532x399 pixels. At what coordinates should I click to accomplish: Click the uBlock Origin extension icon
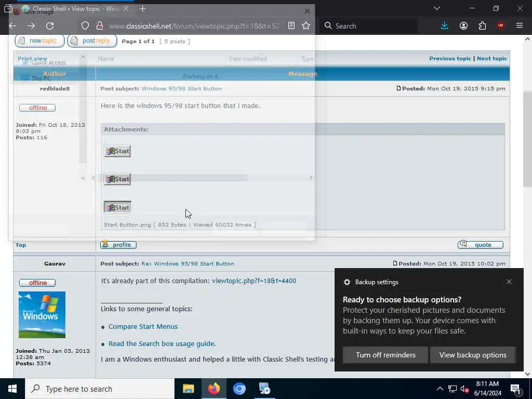501,26
